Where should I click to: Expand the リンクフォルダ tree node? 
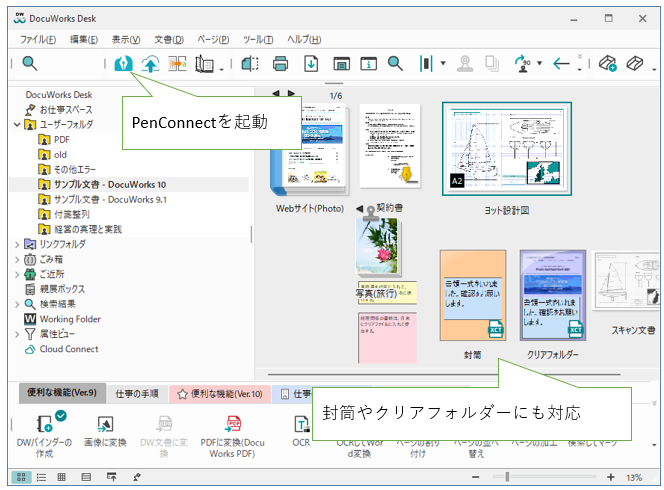17,244
